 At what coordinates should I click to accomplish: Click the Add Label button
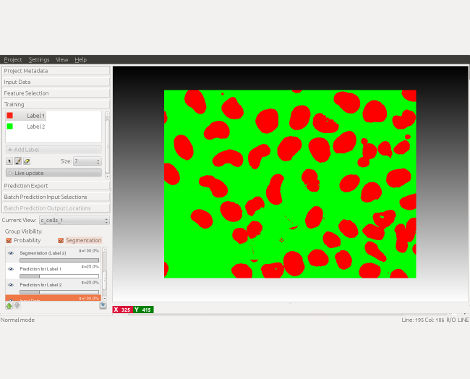[53, 149]
